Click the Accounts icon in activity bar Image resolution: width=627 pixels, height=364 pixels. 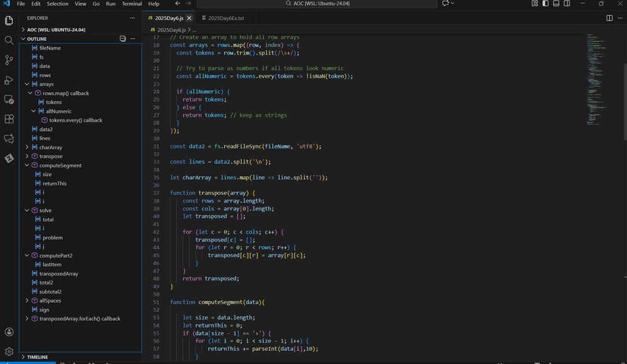coord(9,332)
